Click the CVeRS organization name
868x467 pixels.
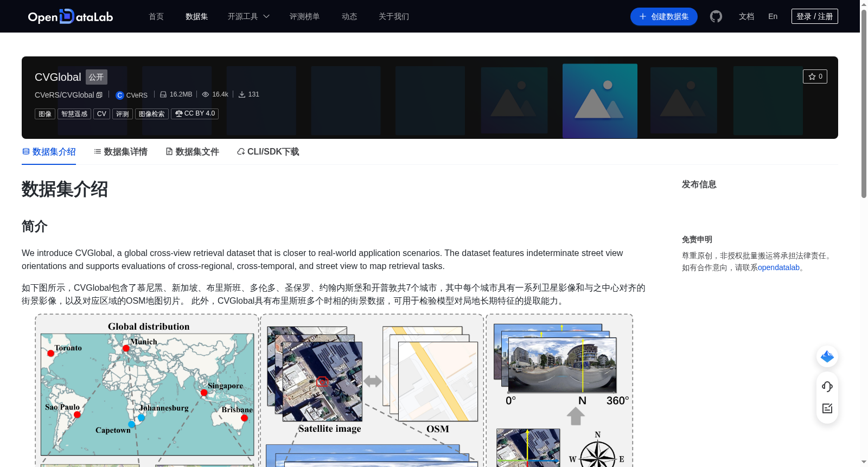click(x=137, y=95)
